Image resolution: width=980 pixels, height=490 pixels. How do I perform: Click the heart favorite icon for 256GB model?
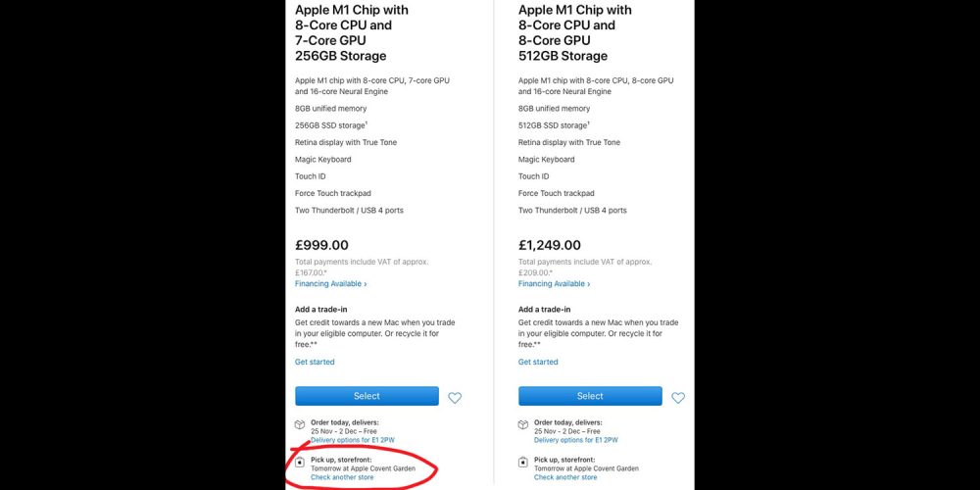(455, 398)
